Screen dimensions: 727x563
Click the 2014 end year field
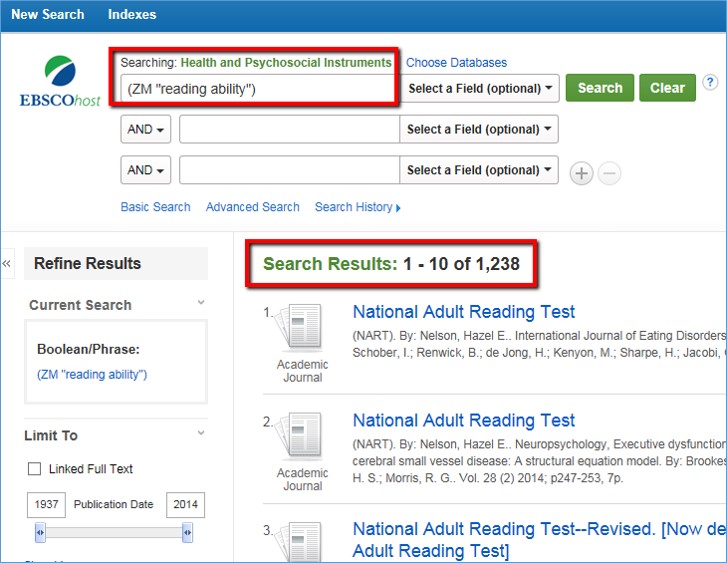(185, 505)
